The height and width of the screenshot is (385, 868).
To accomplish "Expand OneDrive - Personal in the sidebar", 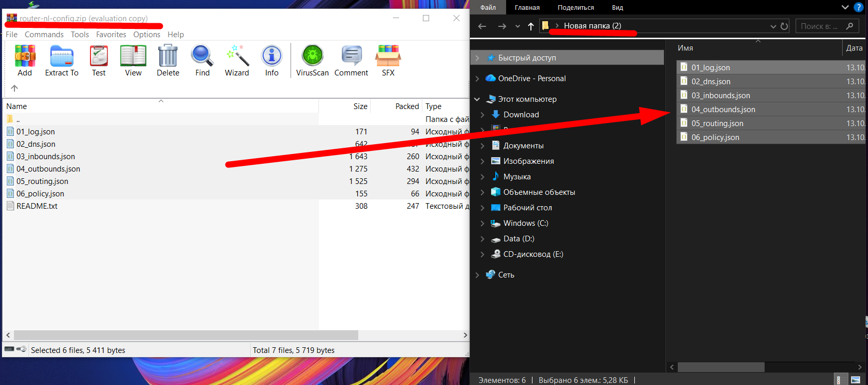I will click(477, 79).
